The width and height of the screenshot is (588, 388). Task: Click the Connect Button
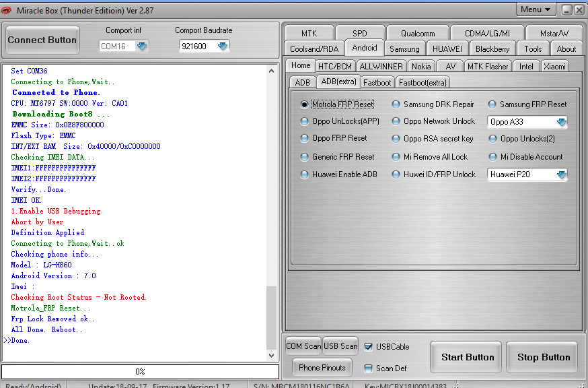42,40
